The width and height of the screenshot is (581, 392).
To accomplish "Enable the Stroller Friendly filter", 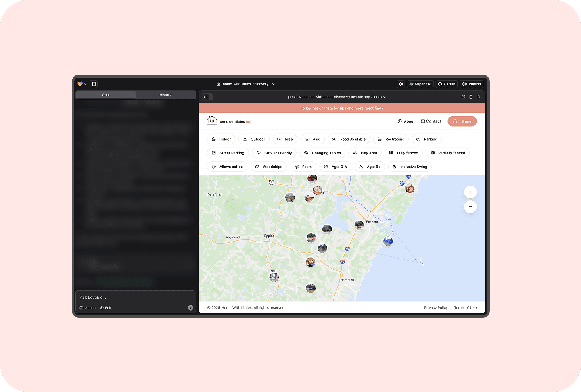I will [x=274, y=153].
